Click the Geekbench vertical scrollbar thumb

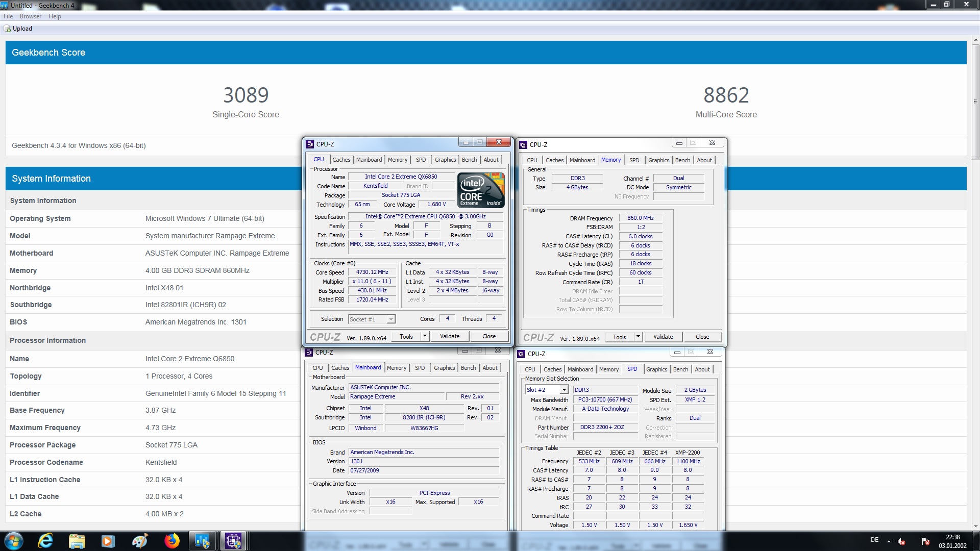click(975, 102)
